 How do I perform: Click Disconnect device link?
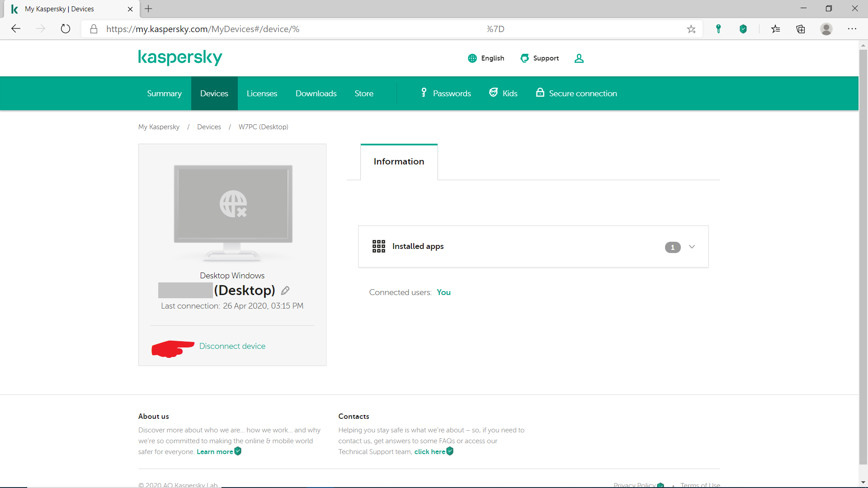[x=232, y=346]
